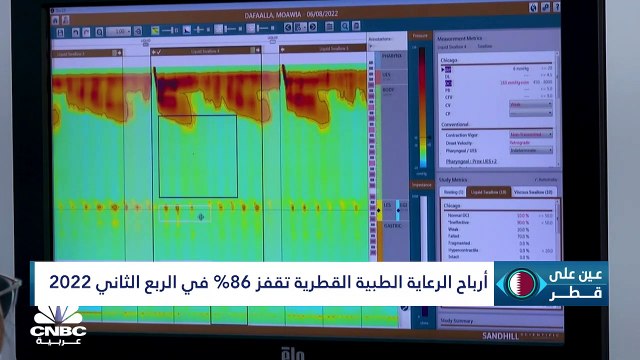
Task: Click the arrow icon on the first swallow header
Action: coord(120,53)
